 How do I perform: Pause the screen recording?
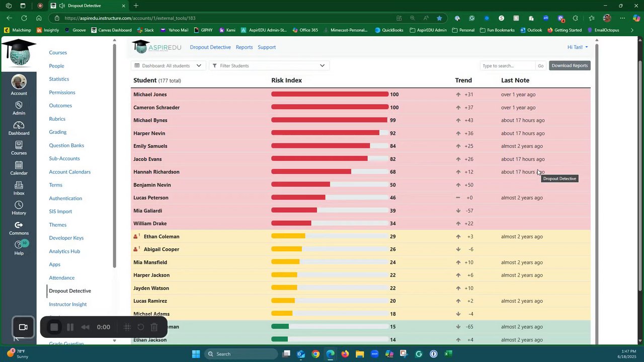pyautogui.click(x=70, y=327)
